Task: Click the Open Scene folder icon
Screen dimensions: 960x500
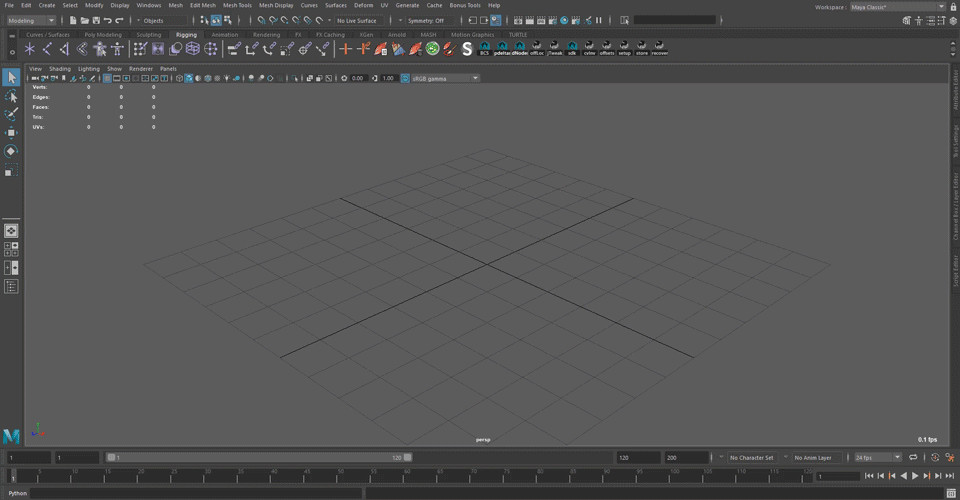Action: click(84, 20)
